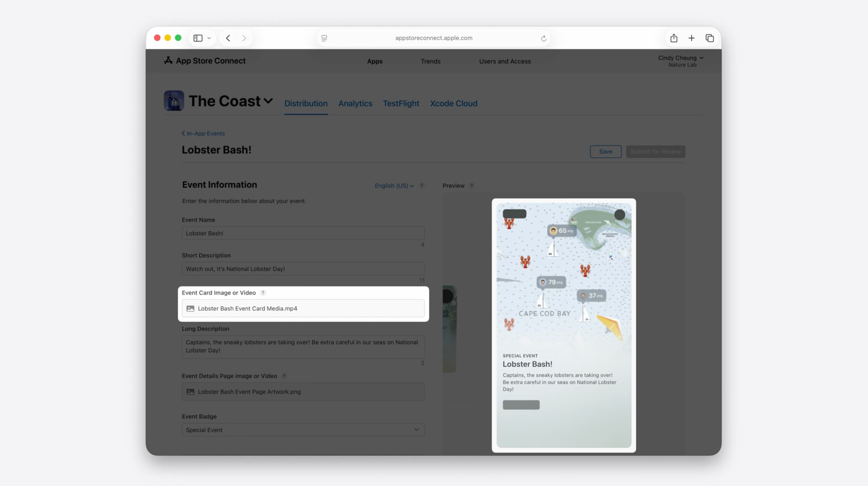Select the Lobster Bash Event Card Media.mp4 file field
The height and width of the screenshot is (486, 868).
point(303,308)
